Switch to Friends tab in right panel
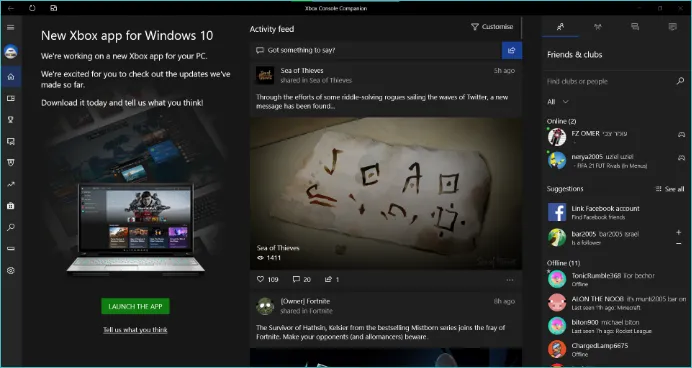This screenshot has height=368, width=692. coord(560,27)
